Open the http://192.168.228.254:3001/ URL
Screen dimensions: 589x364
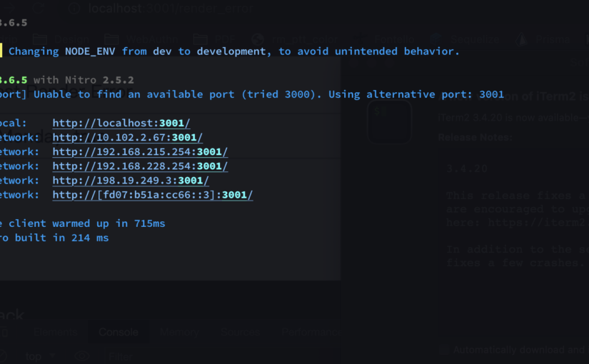[140, 166]
